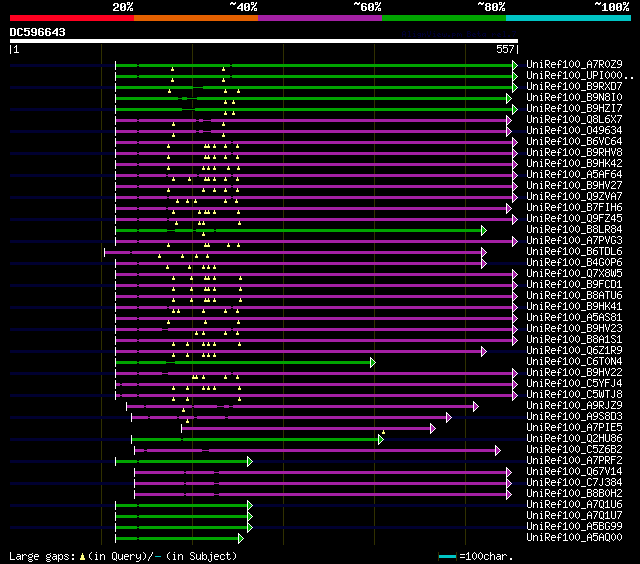Select hit UniRef100_B7FIH6
The height and width of the screenshot is (564, 640).
click(x=574, y=208)
